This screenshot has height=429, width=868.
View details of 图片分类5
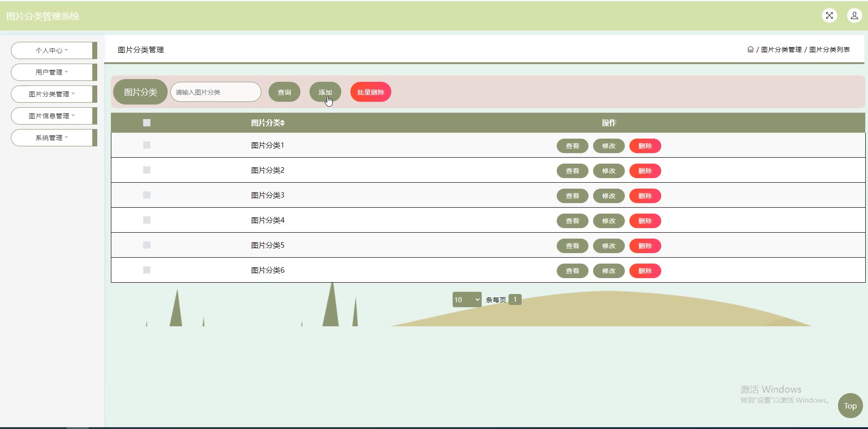click(x=573, y=246)
